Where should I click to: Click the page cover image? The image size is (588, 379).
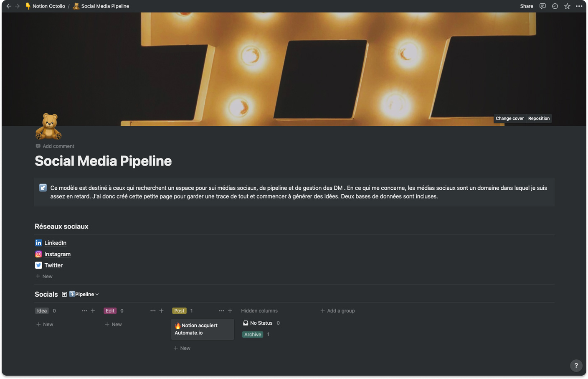tap(294, 69)
